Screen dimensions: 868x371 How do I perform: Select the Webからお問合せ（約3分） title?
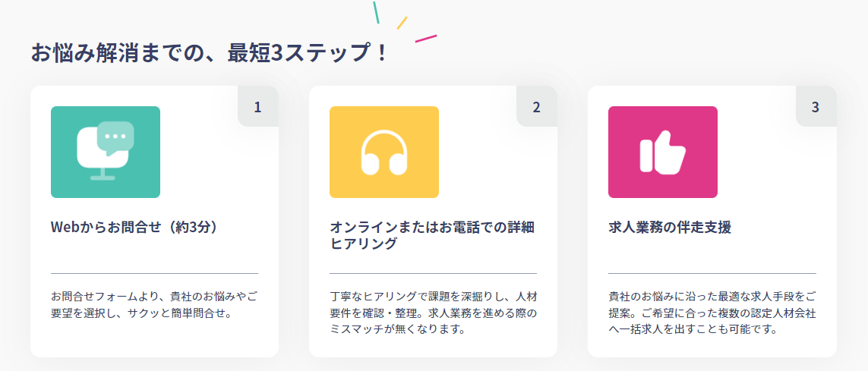[x=135, y=227]
